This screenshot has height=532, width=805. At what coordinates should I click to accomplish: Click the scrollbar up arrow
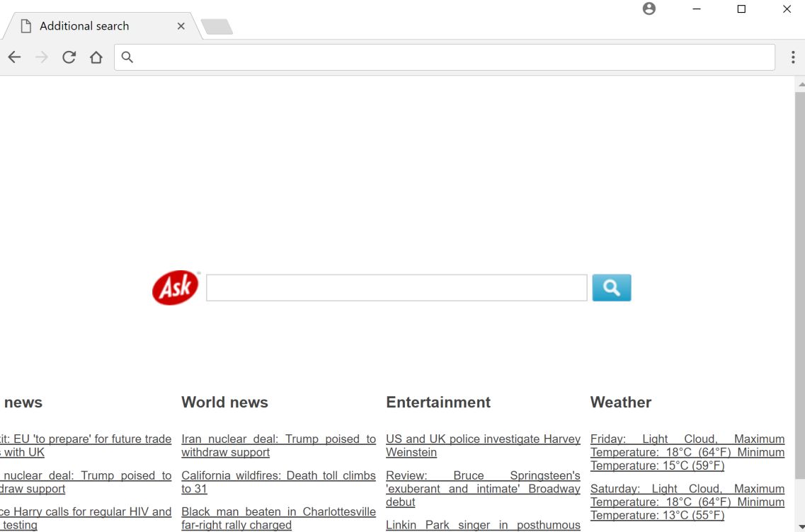(x=800, y=83)
